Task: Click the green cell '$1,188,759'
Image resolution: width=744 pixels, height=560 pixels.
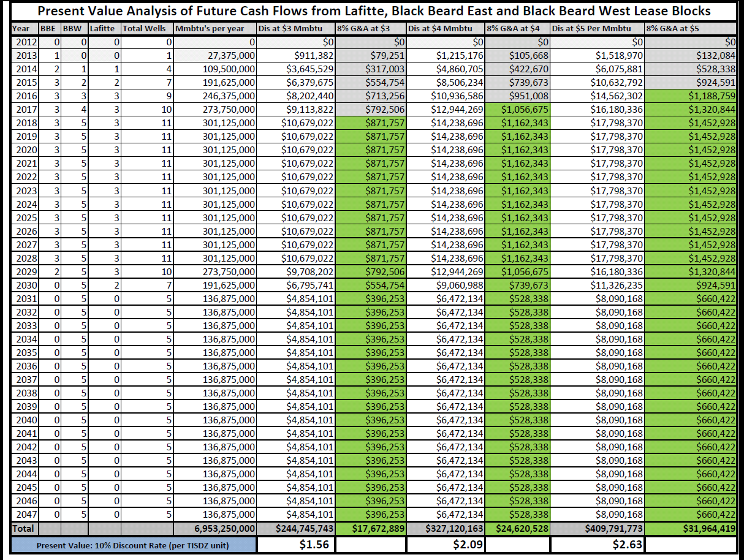Action: [691, 96]
